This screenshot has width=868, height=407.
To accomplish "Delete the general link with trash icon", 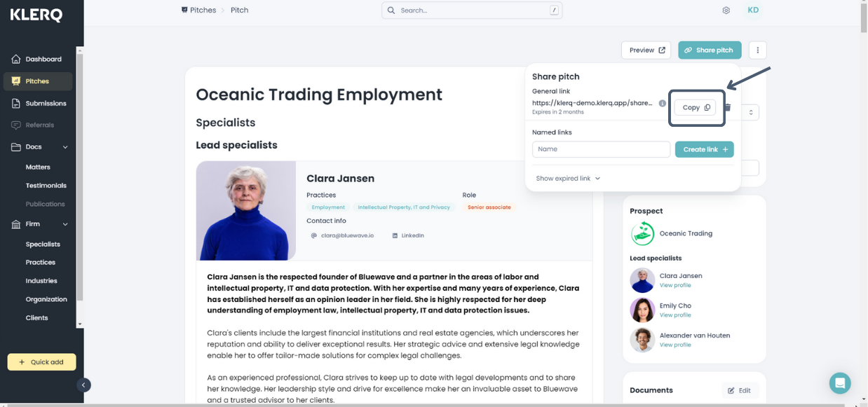I will tap(728, 107).
